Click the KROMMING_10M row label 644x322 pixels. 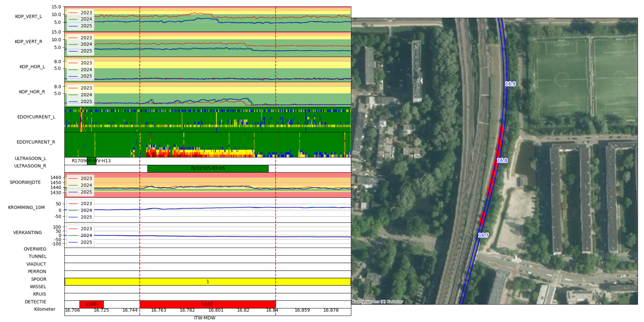point(27,207)
